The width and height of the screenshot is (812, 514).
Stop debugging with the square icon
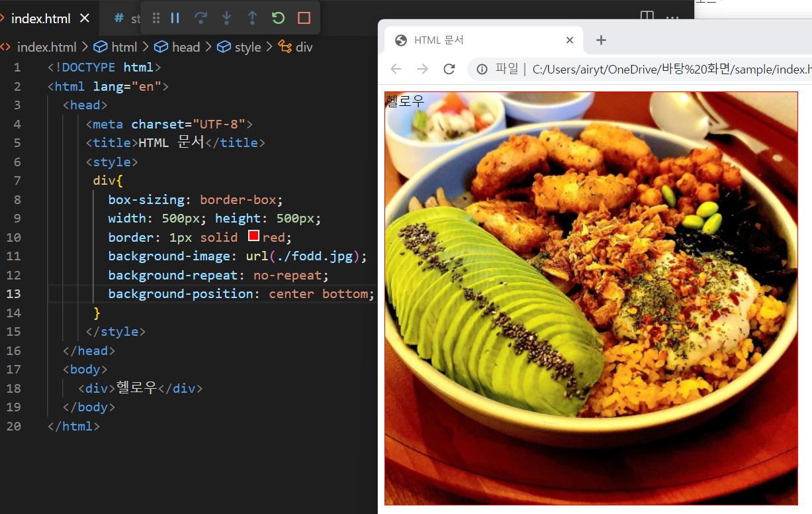[304, 18]
